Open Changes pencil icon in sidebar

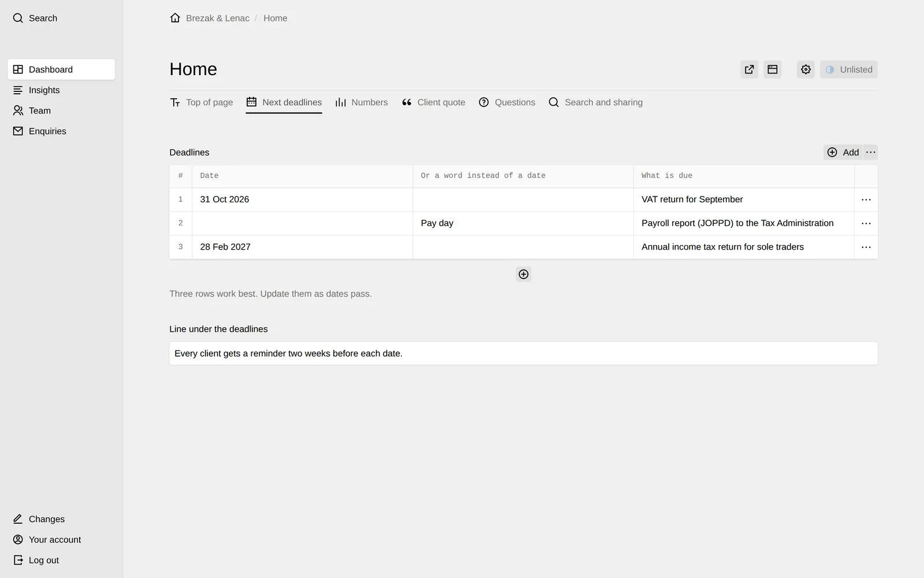click(x=18, y=519)
